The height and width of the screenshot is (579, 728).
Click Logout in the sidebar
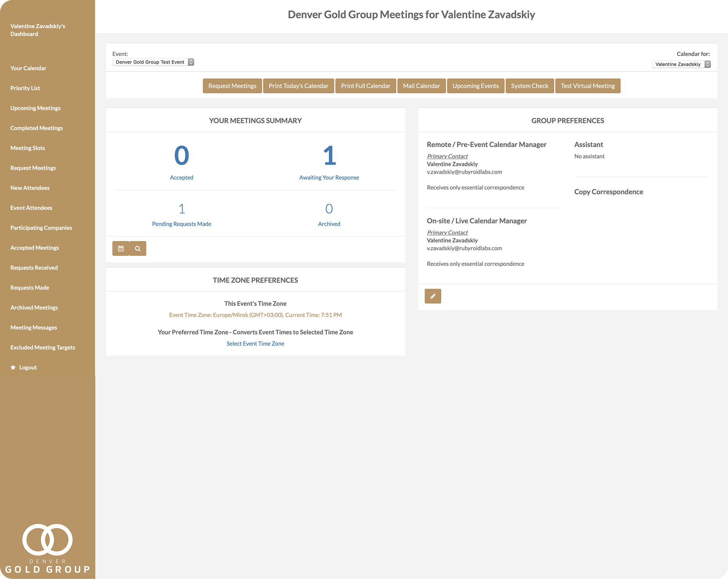click(x=28, y=367)
